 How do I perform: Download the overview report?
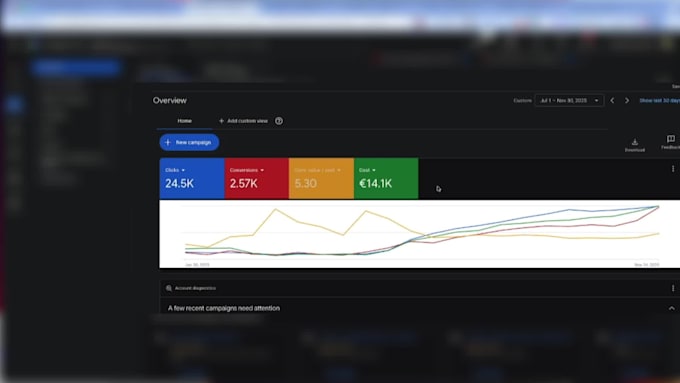click(x=634, y=145)
